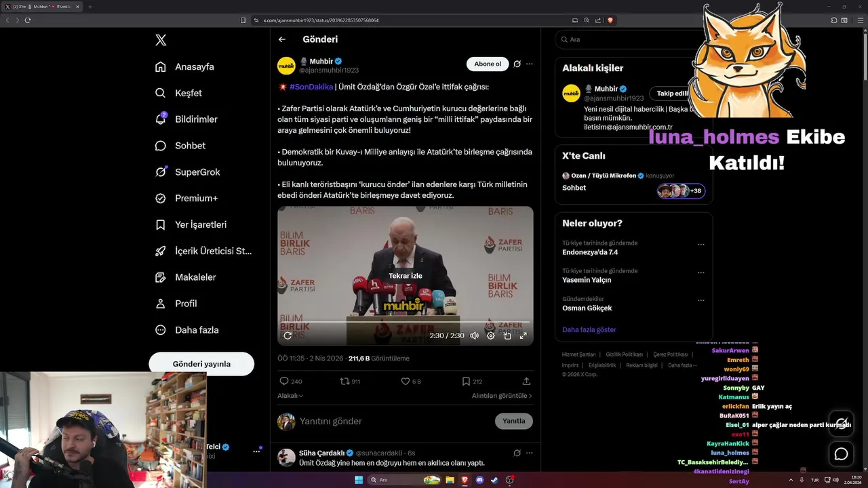Click Brave shields icon in address bar
Screen dimensions: 868x488
[x=610, y=20]
